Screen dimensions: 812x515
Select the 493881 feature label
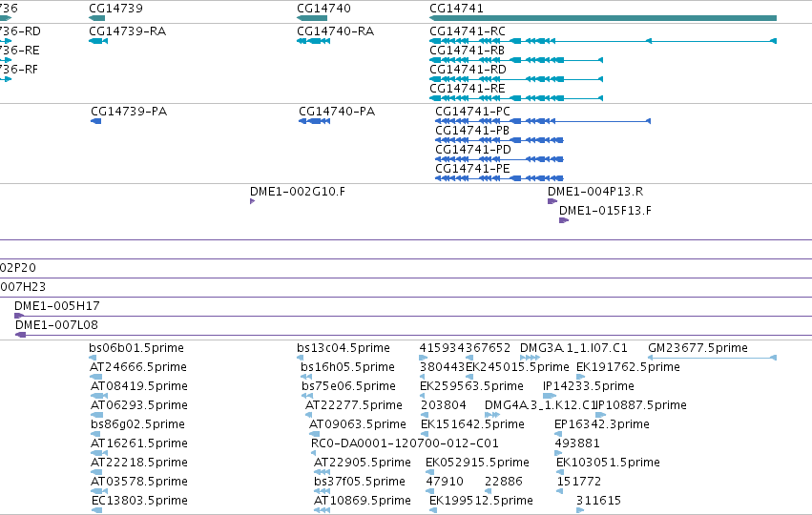577,443
